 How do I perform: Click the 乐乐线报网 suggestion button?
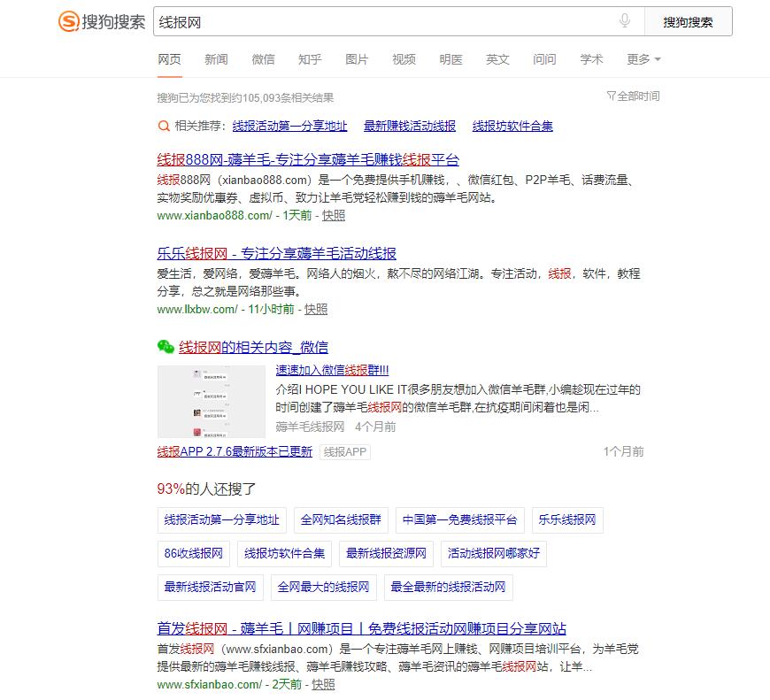[x=566, y=520]
